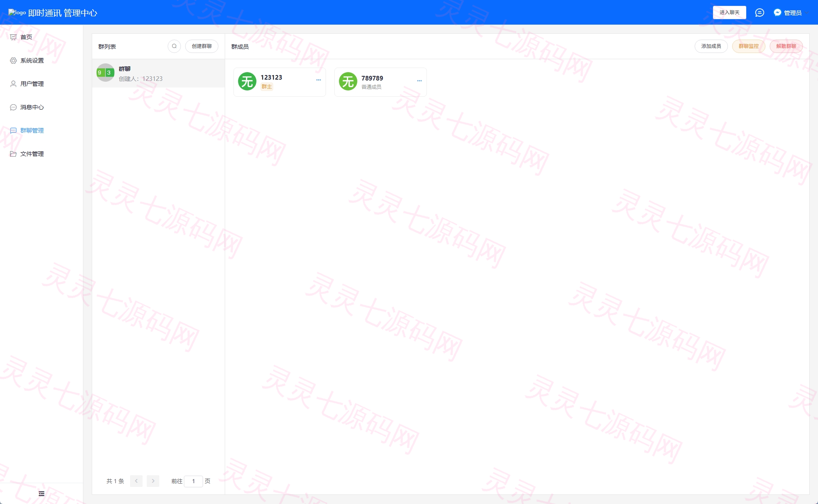This screenshot has height=504, width=818.
Task: Go to 首页 menu item
Action: tap(41, 37)
